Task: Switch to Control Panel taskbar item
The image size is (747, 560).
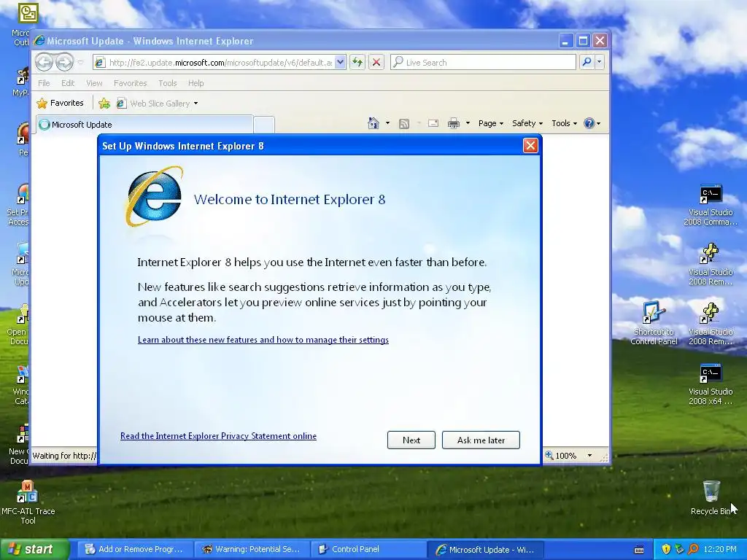Action: pos(369,550)
